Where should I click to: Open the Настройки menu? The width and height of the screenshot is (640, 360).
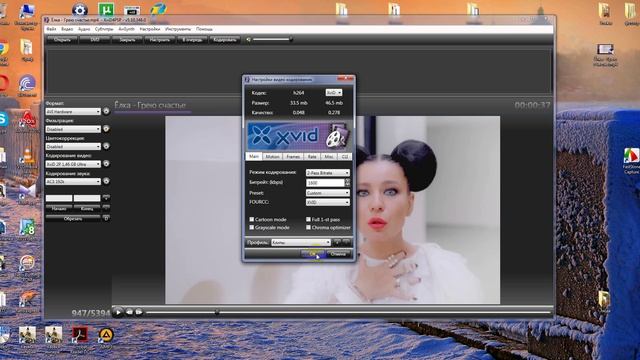click(x=150, y=29)
